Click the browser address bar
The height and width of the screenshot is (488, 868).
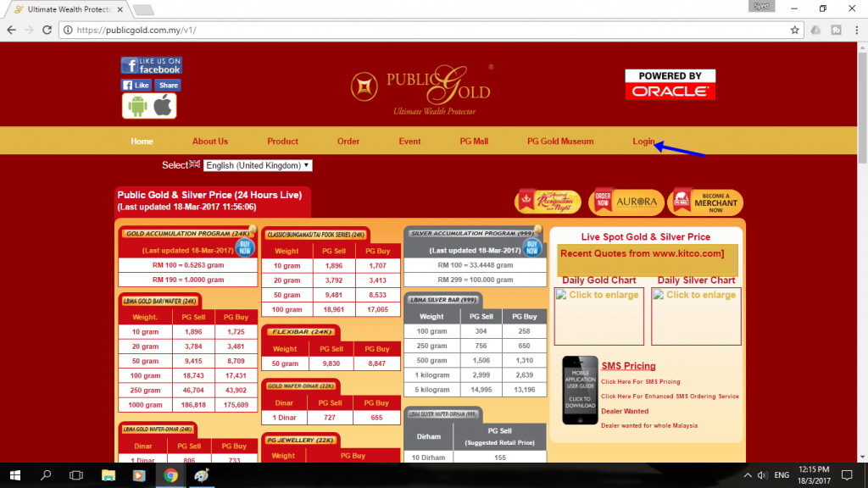pos(426,30)
